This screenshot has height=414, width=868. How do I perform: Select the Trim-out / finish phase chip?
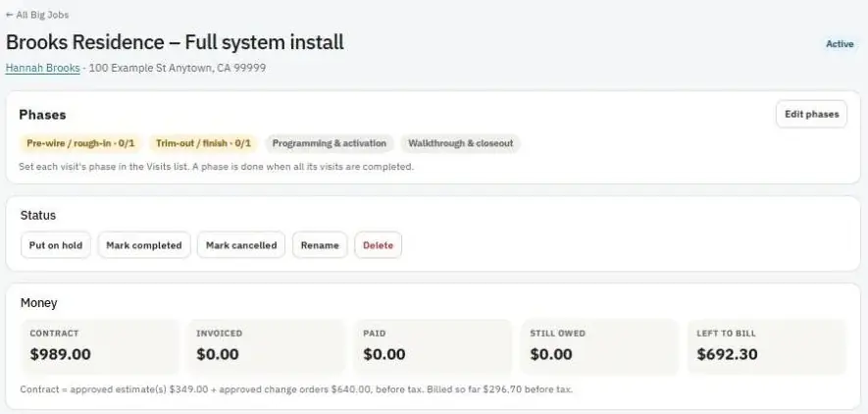pos(203,143)
